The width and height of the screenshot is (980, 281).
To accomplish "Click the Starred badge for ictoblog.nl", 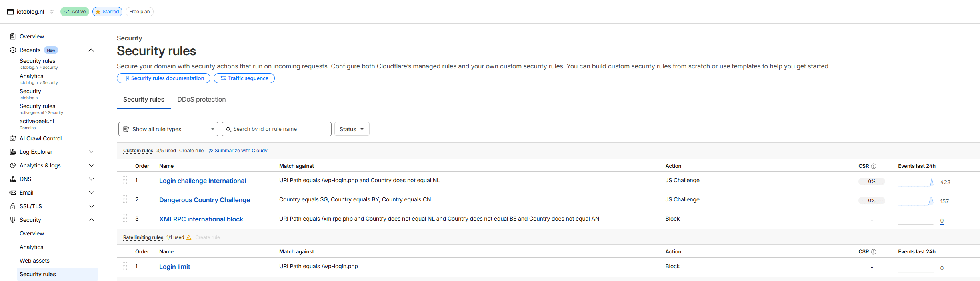I will (x=107, y=12).
